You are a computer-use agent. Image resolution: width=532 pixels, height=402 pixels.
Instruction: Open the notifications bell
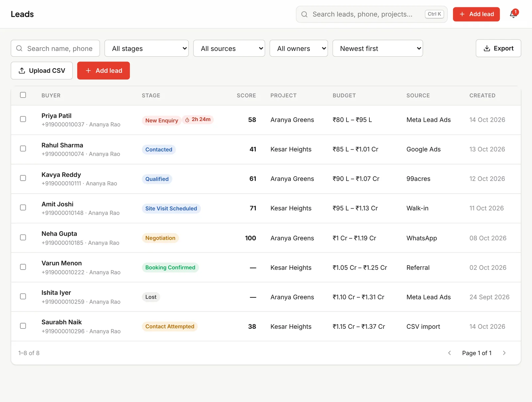point(513,14)
